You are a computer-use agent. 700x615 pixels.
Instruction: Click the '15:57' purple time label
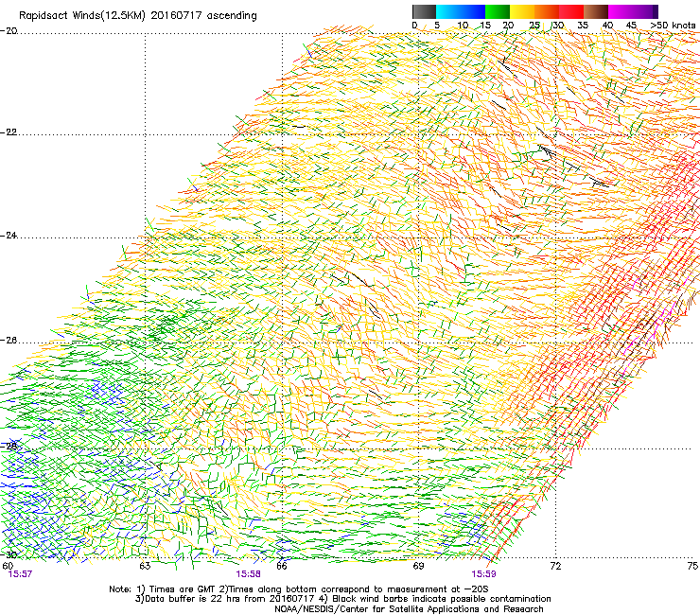pyautogui.click(x=20, y=574)
